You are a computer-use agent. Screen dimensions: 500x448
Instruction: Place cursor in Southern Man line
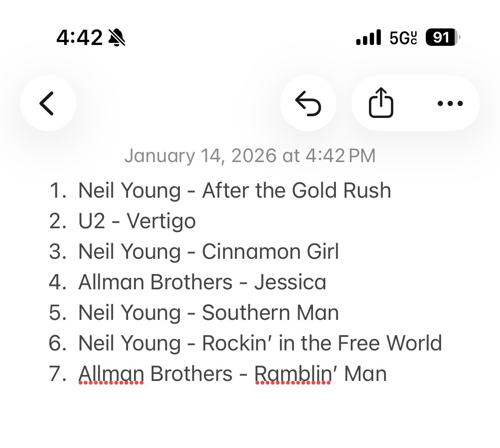pos(209,313)
